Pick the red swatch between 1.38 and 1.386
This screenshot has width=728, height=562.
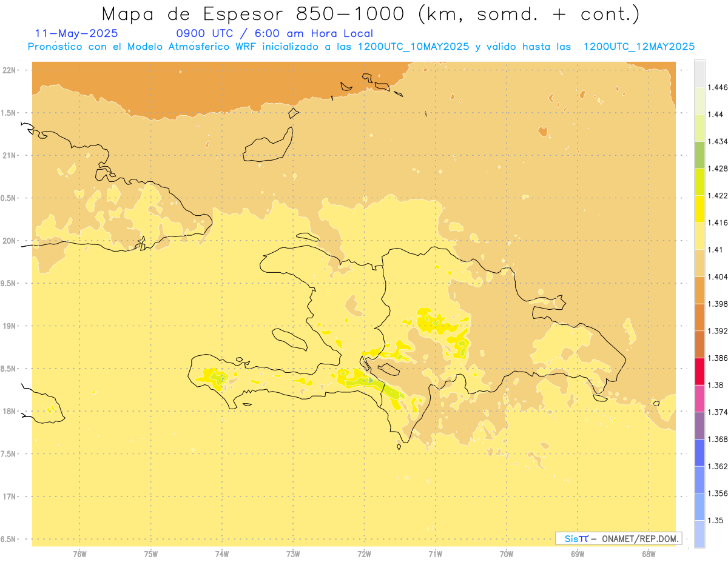pyautogui.click(x=699, y=372)
